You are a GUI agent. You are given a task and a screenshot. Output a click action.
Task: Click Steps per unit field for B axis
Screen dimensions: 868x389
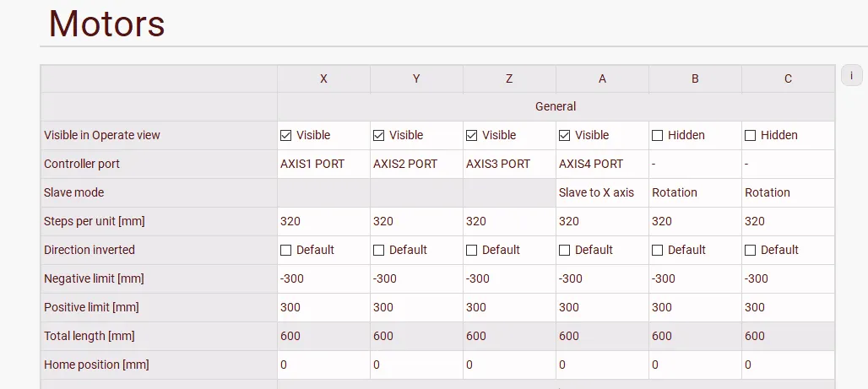696,222
